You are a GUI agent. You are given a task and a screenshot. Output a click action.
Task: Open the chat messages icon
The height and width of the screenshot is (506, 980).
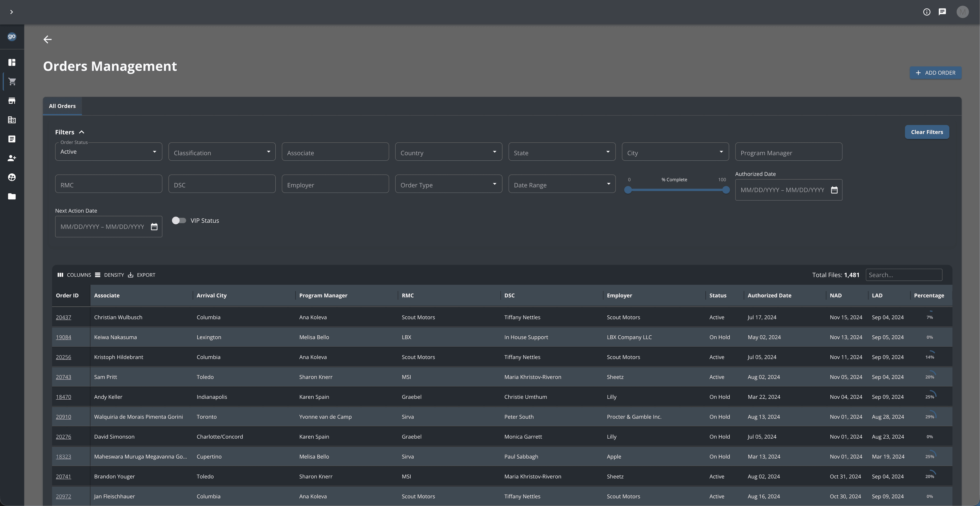(x=942, y=12)
